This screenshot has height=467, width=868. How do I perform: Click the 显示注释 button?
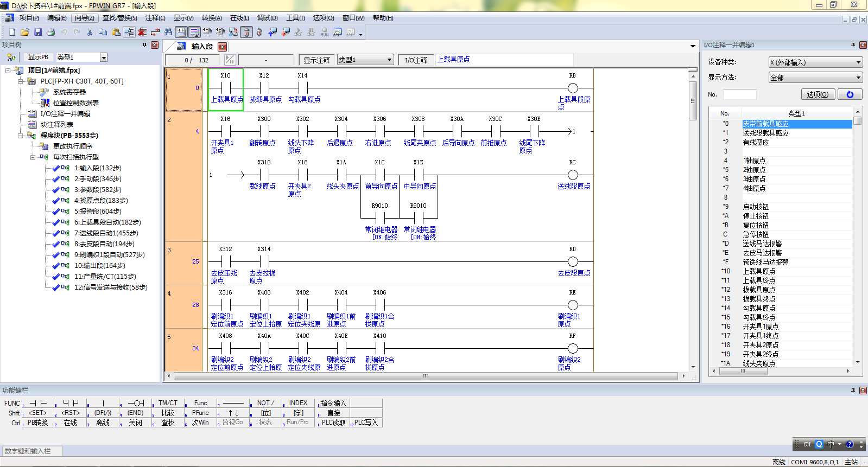coord(316,60)
